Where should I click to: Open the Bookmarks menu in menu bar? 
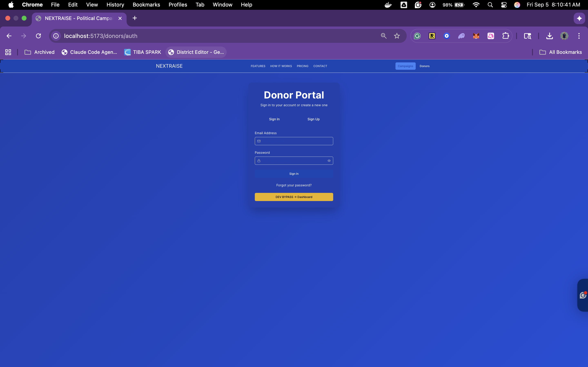[x=146, y=5]
